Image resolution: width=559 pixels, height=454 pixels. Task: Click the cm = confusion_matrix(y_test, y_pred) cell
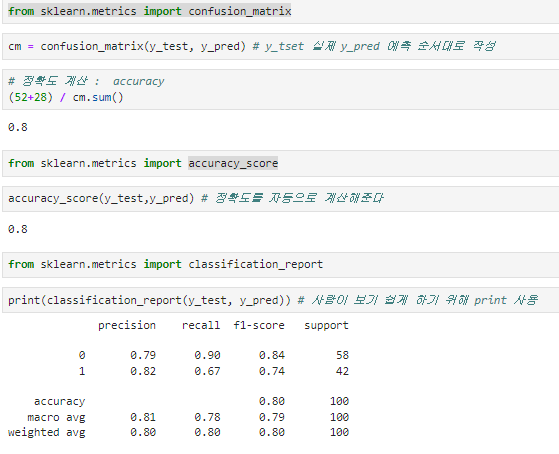[x=281, y=46]
